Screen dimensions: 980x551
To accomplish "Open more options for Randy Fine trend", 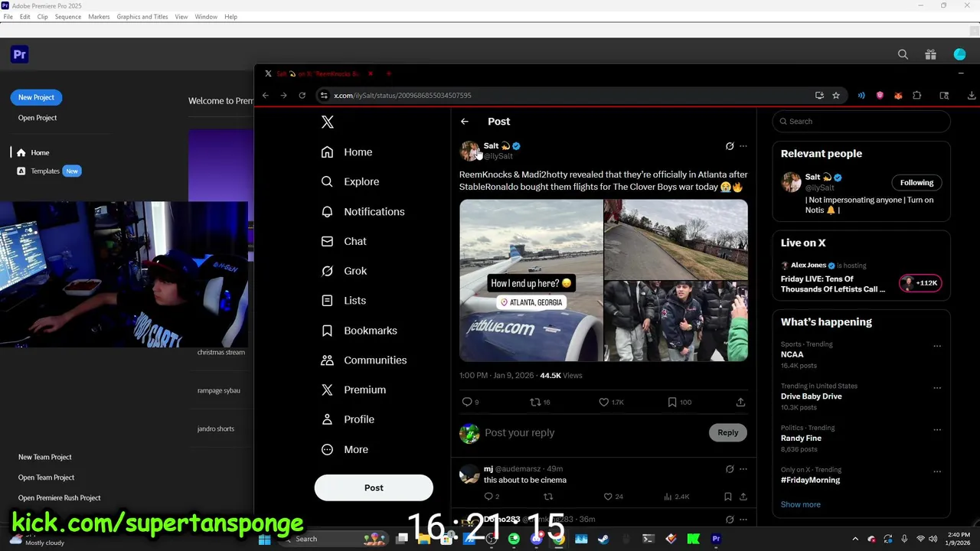I will click(937, 430).
